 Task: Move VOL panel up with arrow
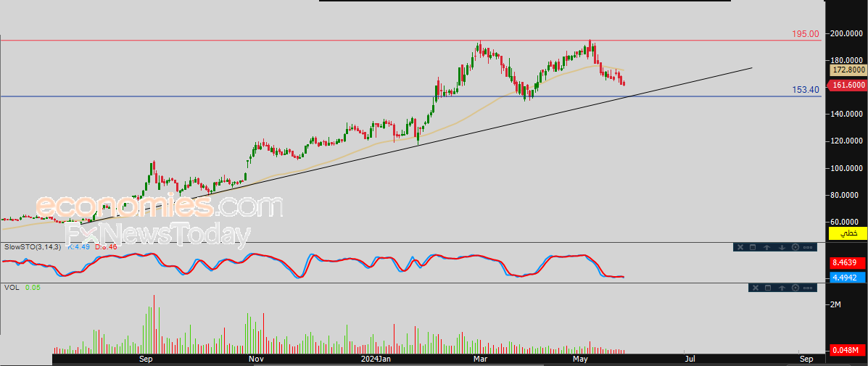pyautogui.click(x=782, y=288)
